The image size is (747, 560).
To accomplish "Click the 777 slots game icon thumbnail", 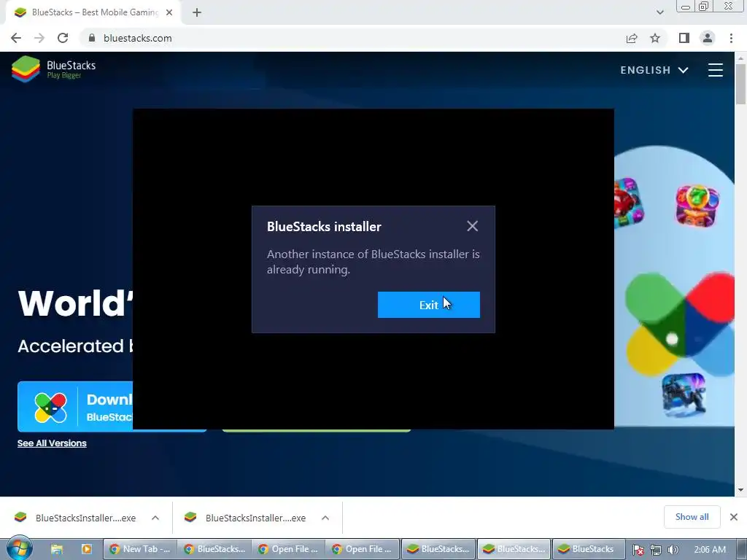I will point(697,206).
